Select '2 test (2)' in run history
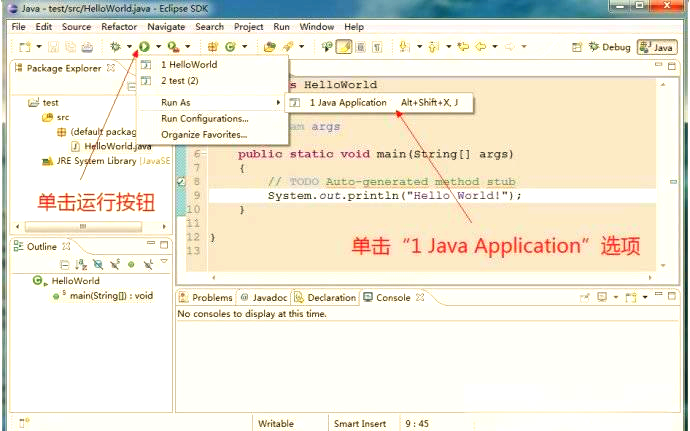This screenshot has width=690, height=431. coord(213,81)
